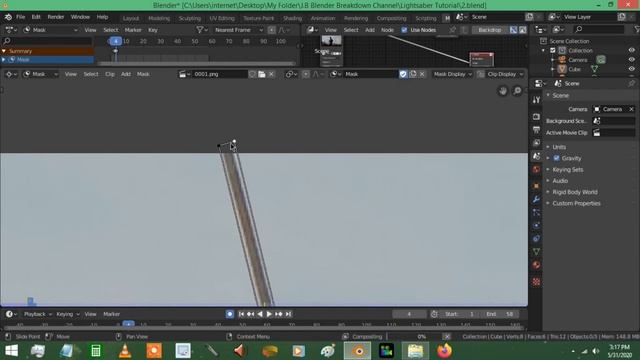This screenshot has width=640, height=360.
Task: Open the World properties tab
Action: [x=536, y=169]
